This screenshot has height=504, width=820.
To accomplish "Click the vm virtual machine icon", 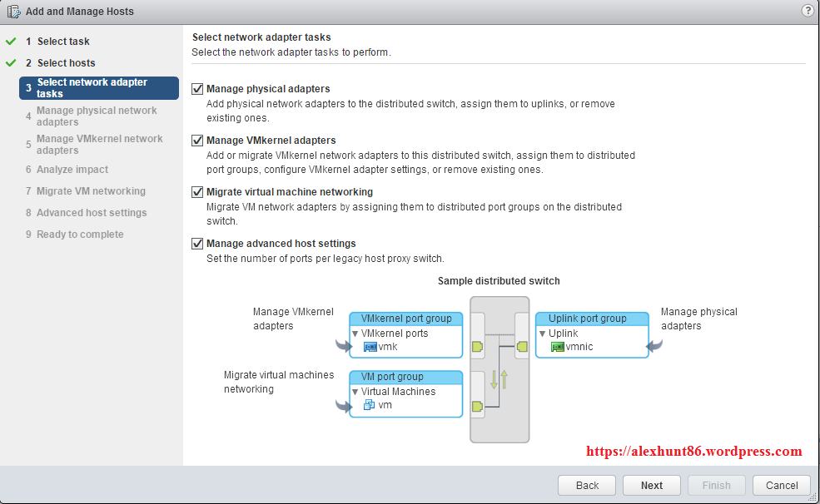I will pyautogui.click(x=370, y=405).
